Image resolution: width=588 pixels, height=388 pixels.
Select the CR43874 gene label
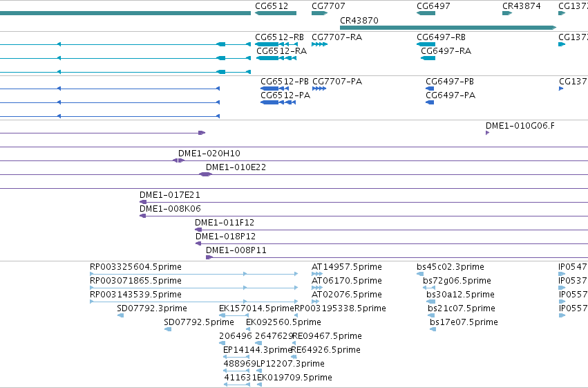pyautogui.click(x=521, y=6)
